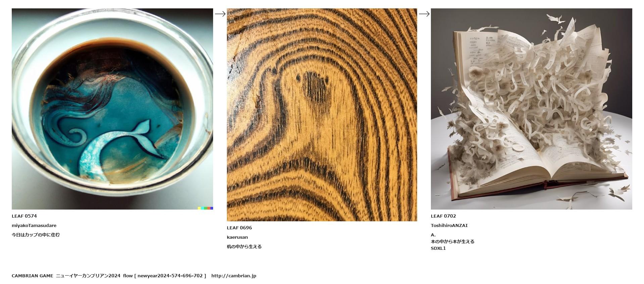Viewport: 644px width, 284px height.
Task: Click the LEAF 0696 label
Action: pyautogui.click(x=239, y=228)
